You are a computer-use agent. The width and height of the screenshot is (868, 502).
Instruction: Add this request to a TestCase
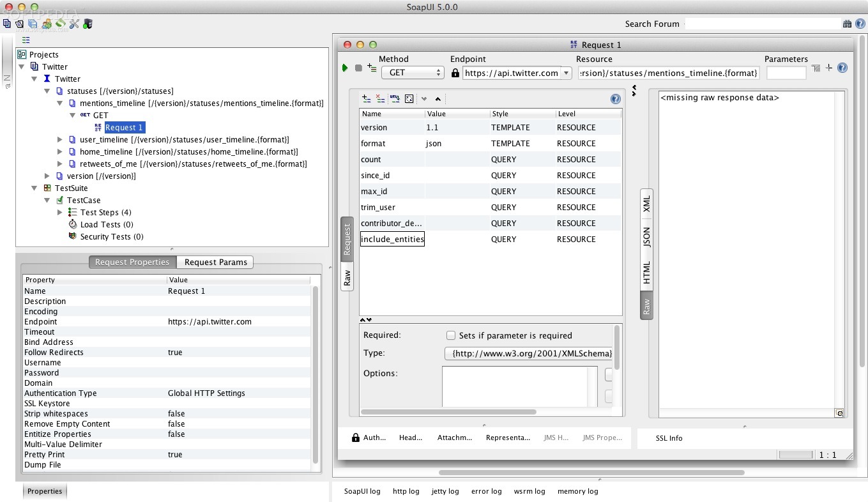coord(372,68)
